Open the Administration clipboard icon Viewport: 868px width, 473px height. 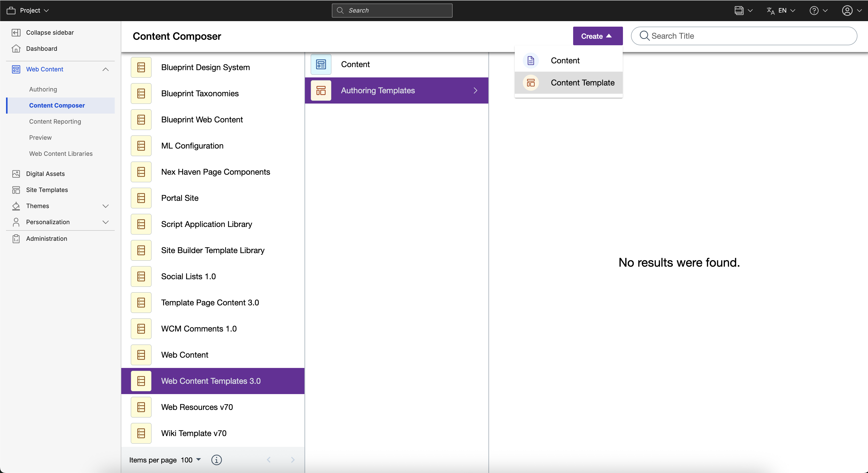(x=16, y=239)
